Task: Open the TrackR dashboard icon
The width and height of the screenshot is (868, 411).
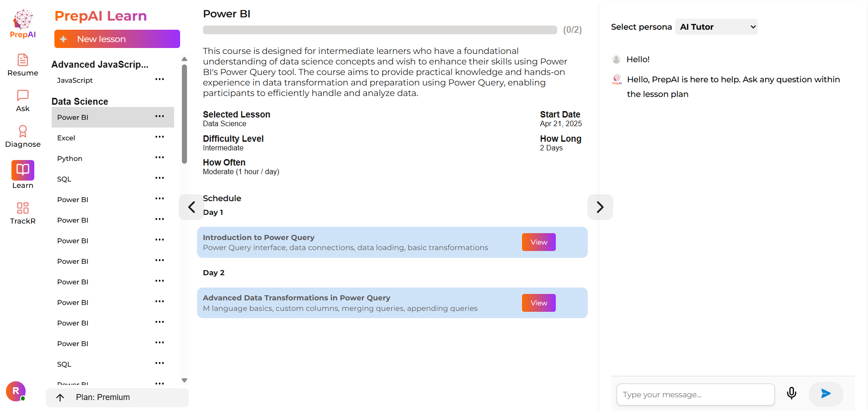Action: [23, 208]
